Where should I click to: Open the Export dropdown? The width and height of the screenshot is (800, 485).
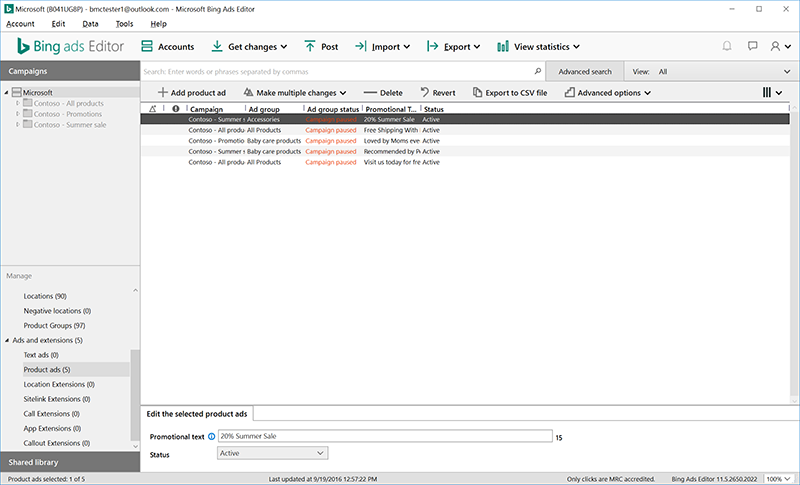(x=454, y=46)
